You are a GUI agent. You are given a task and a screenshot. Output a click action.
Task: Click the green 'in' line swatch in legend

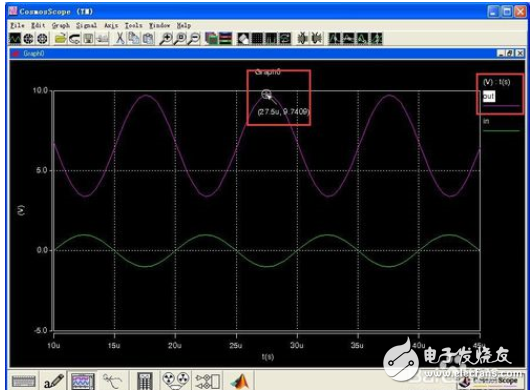click(x=501, y=131)
